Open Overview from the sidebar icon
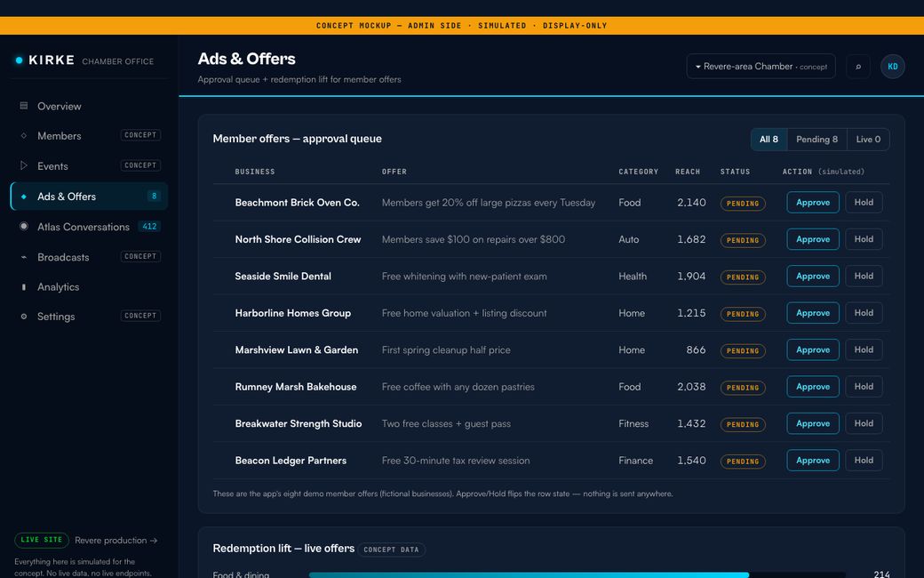This screenshot has width=924, height=578. pyautogui.click(x=24, y=106)
